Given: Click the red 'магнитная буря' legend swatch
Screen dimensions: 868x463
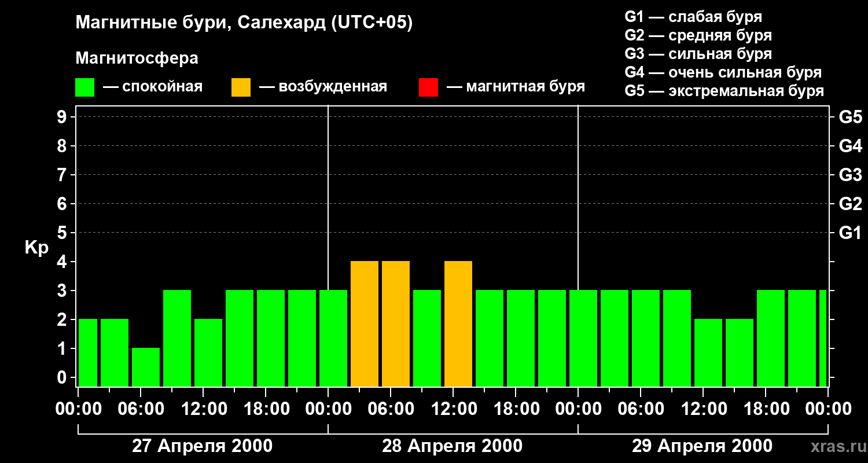Looking at the screenshot, I should pos(429,87).
